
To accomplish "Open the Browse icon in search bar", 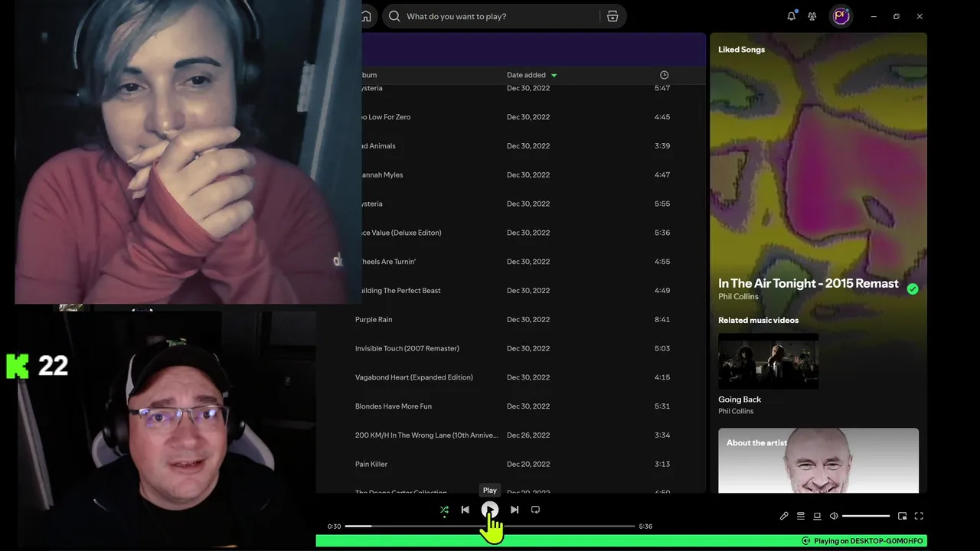I will (612, 16).
